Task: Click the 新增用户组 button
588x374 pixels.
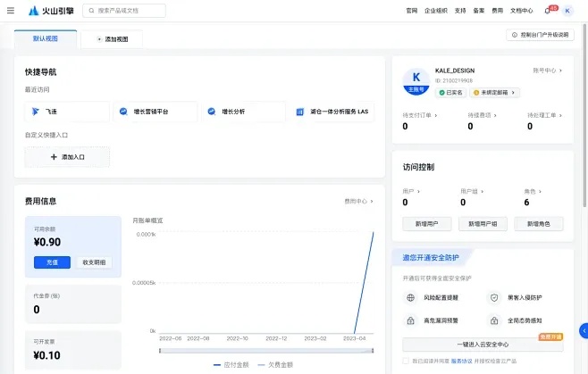Action: pos(483,224)
